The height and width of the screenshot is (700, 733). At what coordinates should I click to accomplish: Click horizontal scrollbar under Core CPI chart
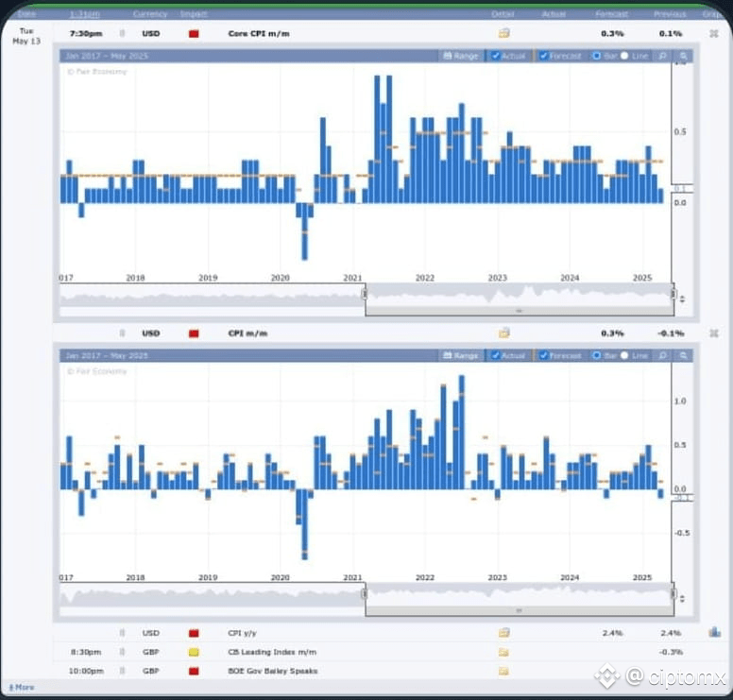[x=519, y=311]
